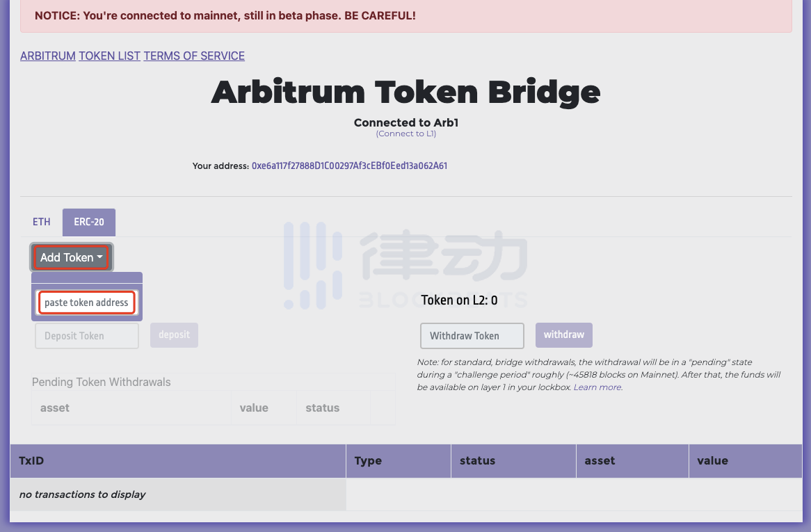
Task: Focus the Withdraw Token input
Action: tap(472, 336)
